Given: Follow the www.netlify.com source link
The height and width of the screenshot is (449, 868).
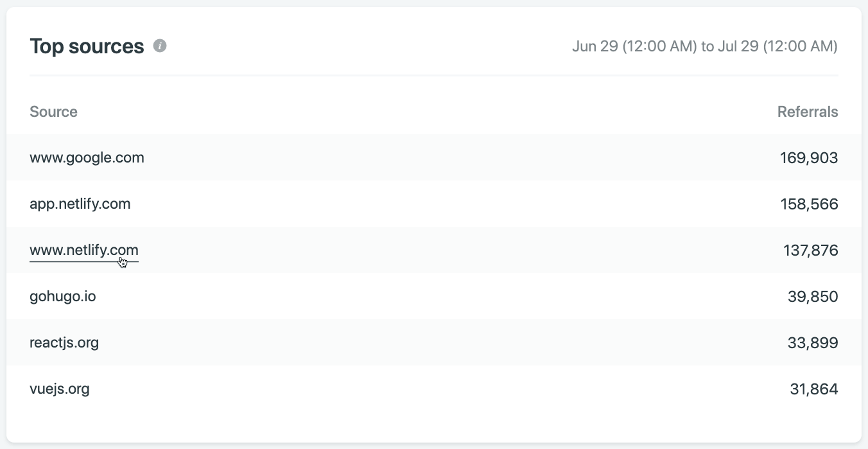Looking at the screenshot, I should [x=83, y=251].
